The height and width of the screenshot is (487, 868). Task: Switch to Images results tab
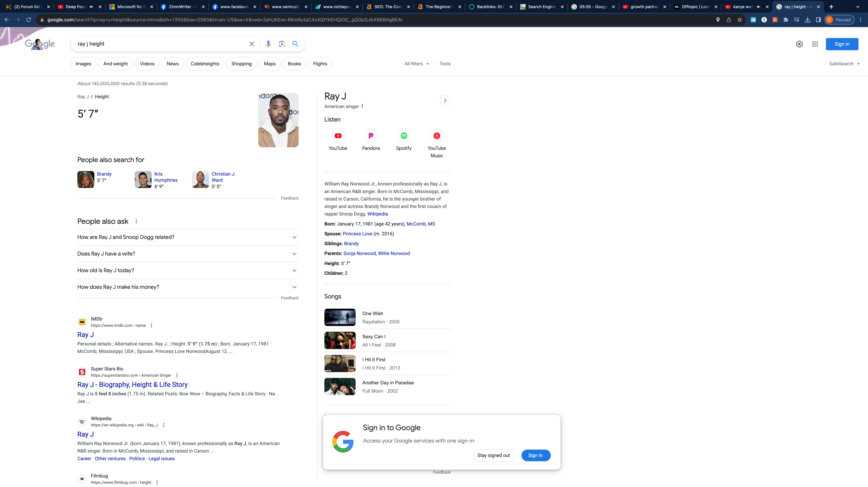pyautogui.click(x=83, y=64)
